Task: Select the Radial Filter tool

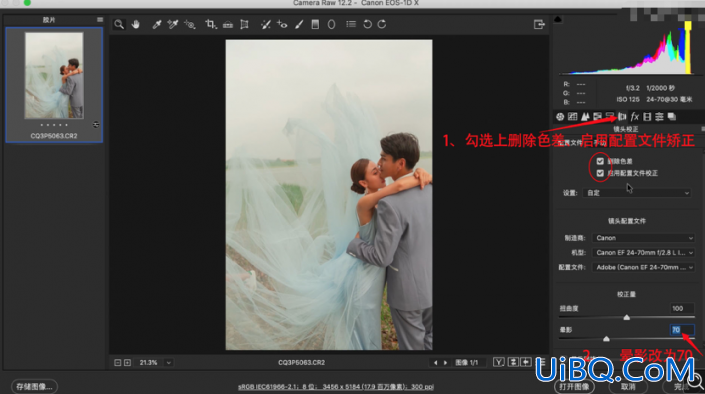Action: point(331,24)
